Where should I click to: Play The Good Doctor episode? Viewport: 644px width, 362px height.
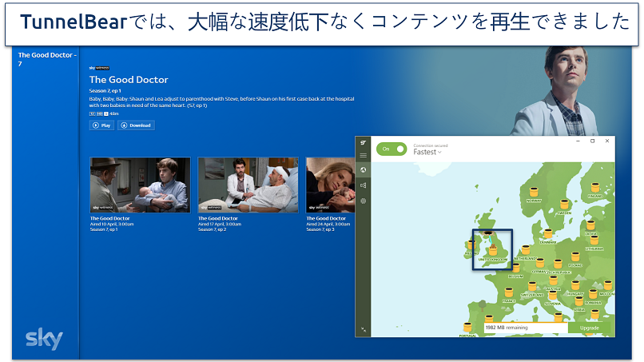coord(101,125)
